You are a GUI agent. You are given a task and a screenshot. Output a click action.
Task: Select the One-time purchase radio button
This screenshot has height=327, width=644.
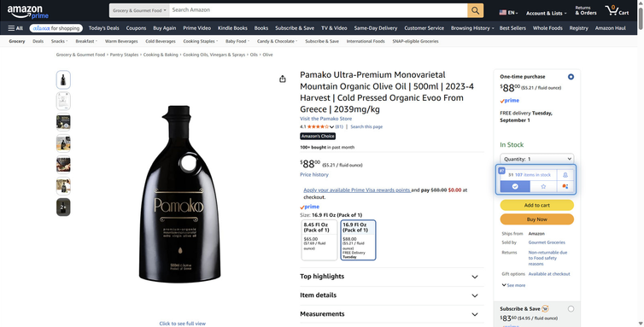(571, 77)
